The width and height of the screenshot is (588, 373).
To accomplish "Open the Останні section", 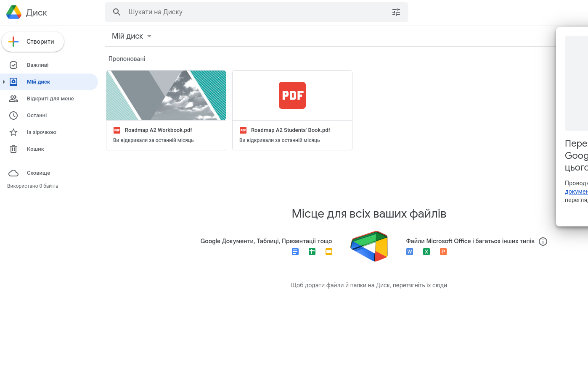I will (x=37, y=115).
